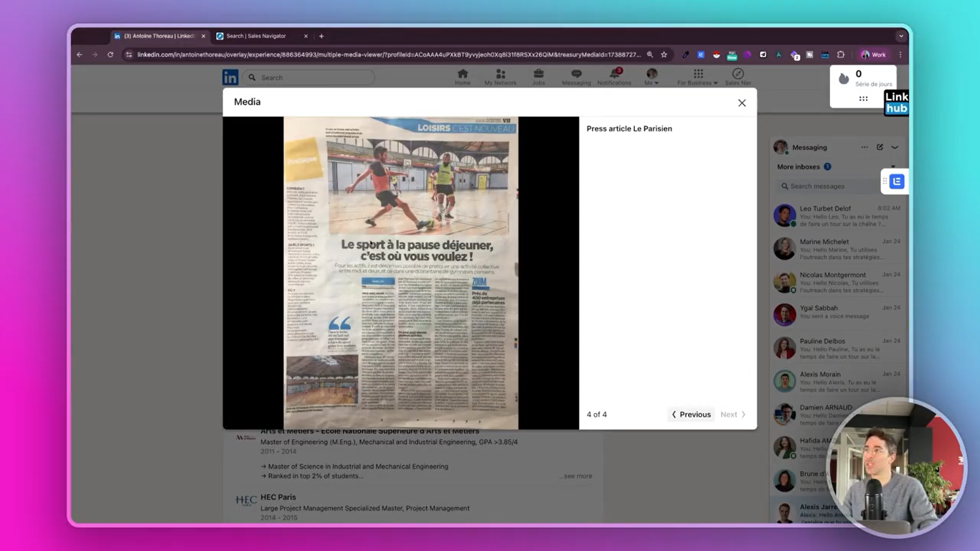This screenshot has height=551, width=980.
Task: Open conversation with Alexis Morain
Action: click(x=837, y=381)
